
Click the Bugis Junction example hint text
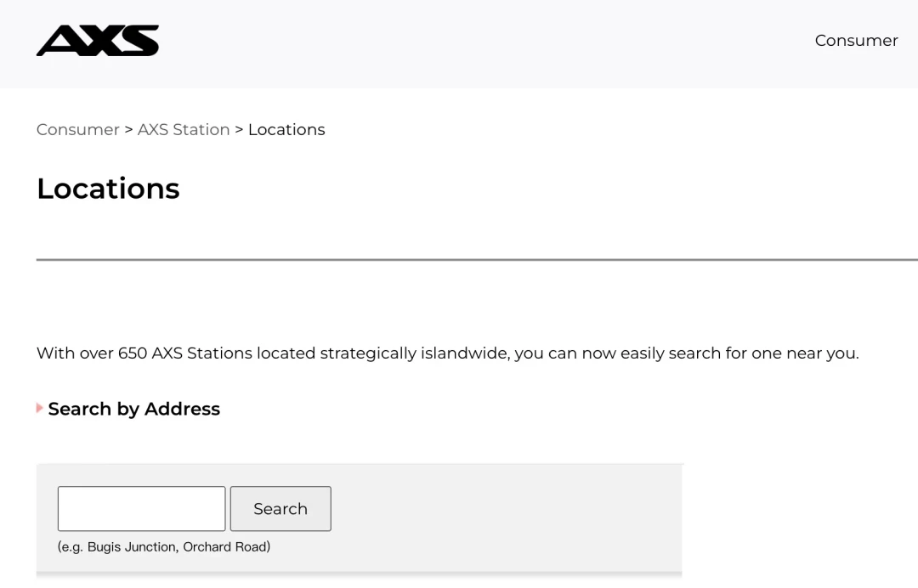coord(164,546)
